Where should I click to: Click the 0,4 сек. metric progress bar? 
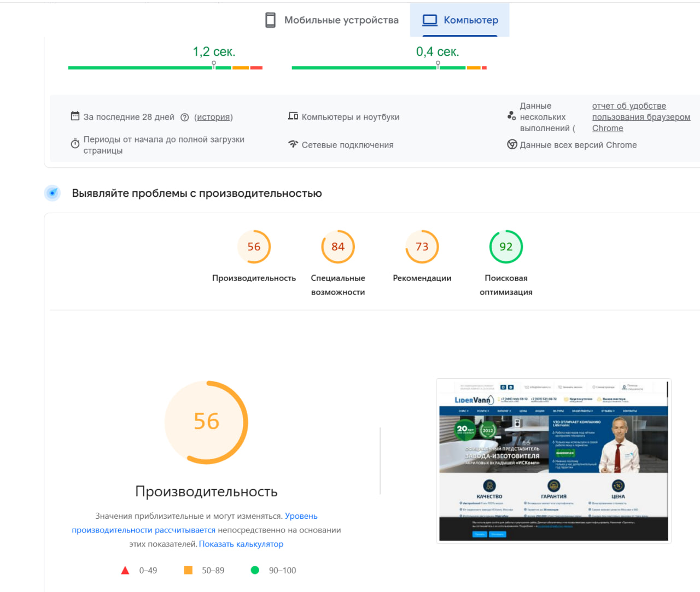tap(389, 68)
